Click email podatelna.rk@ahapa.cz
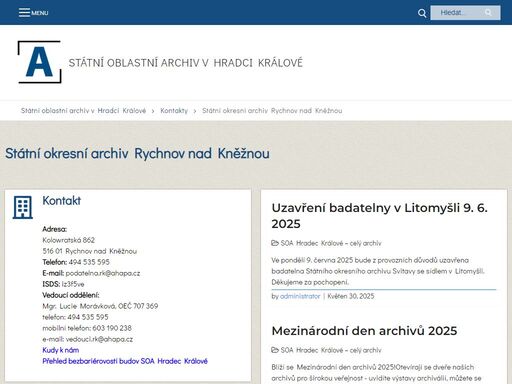This screenshot has height=384, width=512. click(x=103, y=273)
